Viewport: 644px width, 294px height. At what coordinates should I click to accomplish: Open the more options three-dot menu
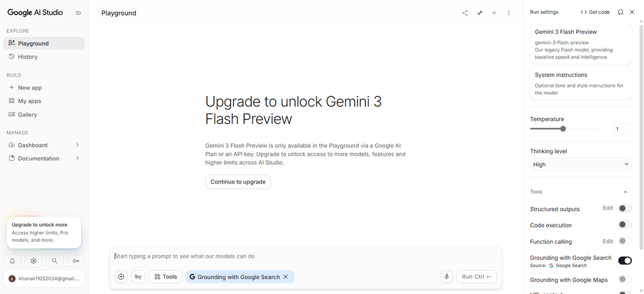click(x=508, y=13)
